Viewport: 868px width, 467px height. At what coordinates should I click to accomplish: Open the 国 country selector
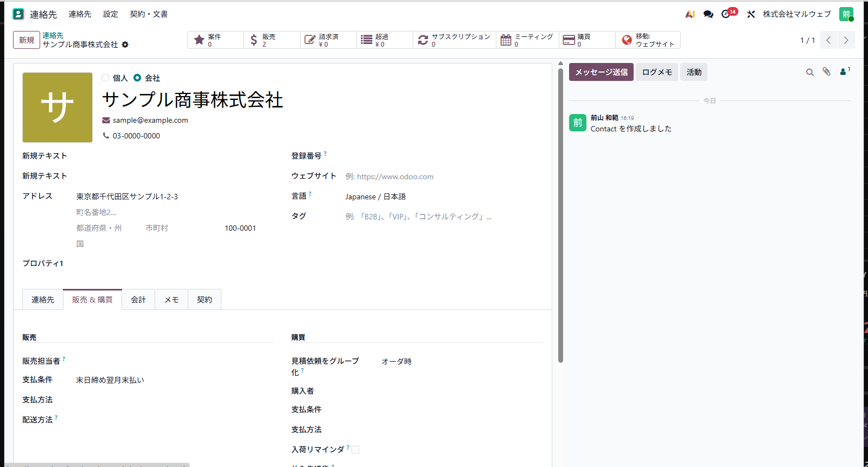click(x=175, y=244)
